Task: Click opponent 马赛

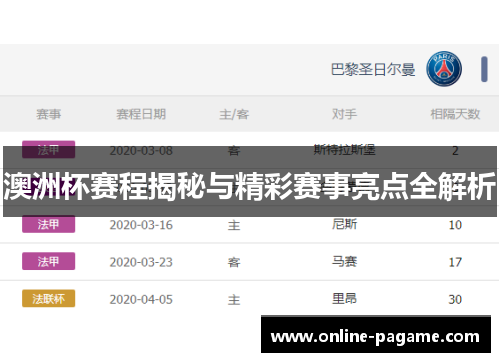Action: pos(344,261)
